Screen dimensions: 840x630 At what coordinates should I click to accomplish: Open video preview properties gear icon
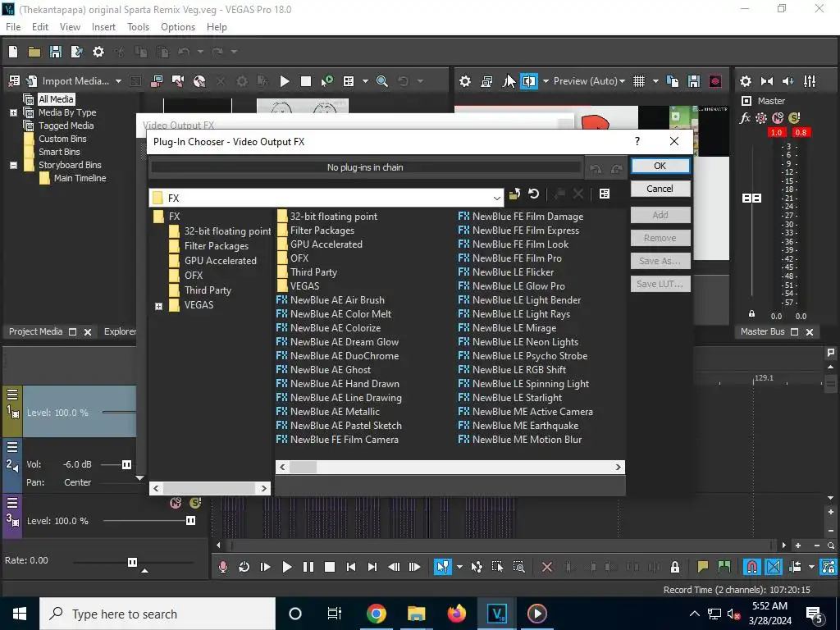pyautogui.click(x=465, y=81)
